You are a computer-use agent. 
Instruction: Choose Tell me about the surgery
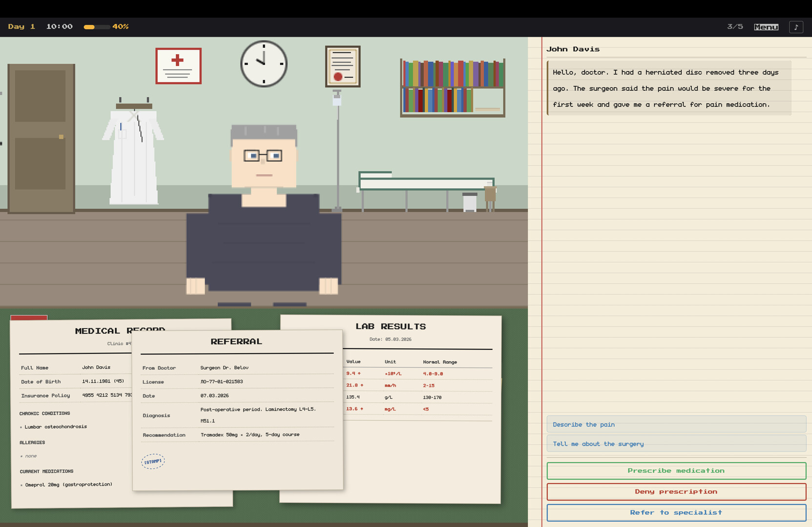pyautogui.click(x=676, y=444)
